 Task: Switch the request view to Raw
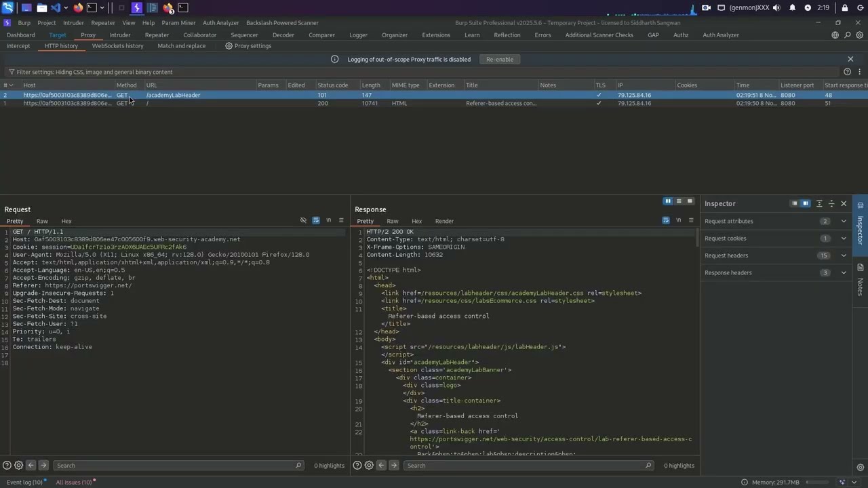coord(42,221)
